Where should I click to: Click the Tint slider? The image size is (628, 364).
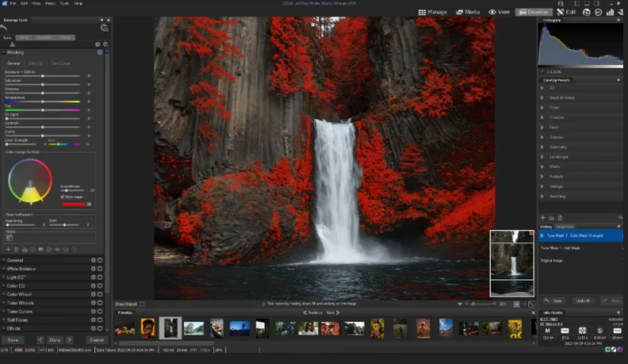42,110
